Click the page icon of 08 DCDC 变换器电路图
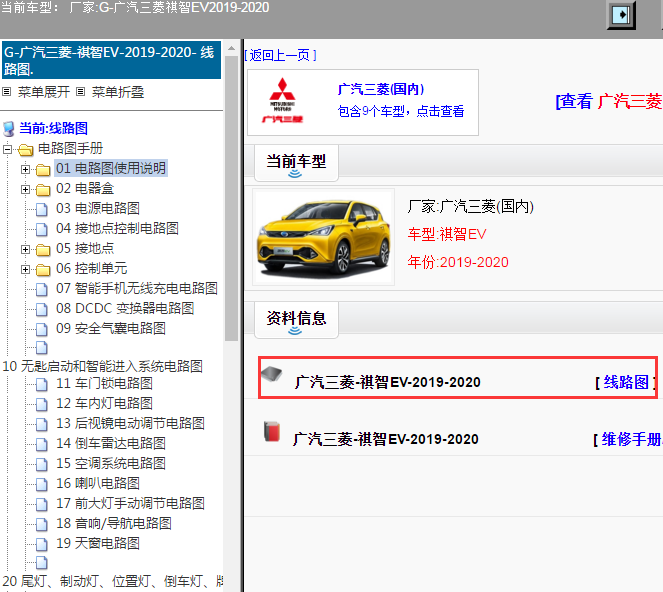 [x=41, y=309]
